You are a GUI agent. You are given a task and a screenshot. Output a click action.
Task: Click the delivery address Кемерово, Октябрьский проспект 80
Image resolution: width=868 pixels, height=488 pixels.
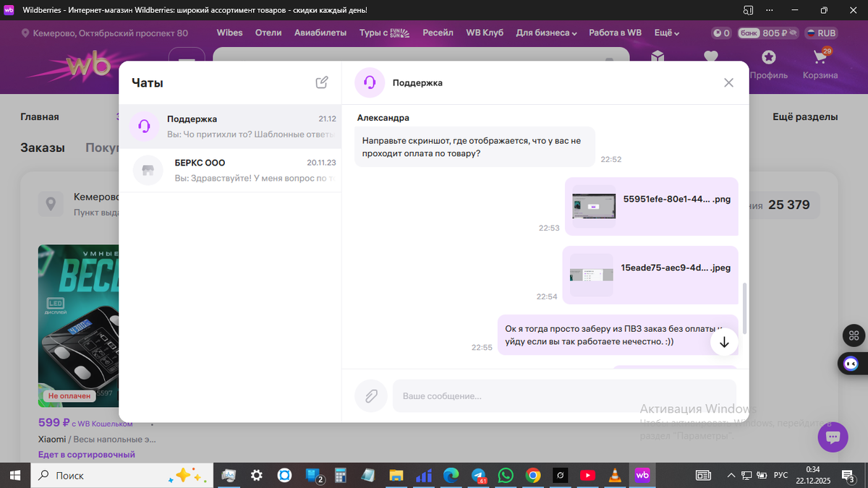105,33
